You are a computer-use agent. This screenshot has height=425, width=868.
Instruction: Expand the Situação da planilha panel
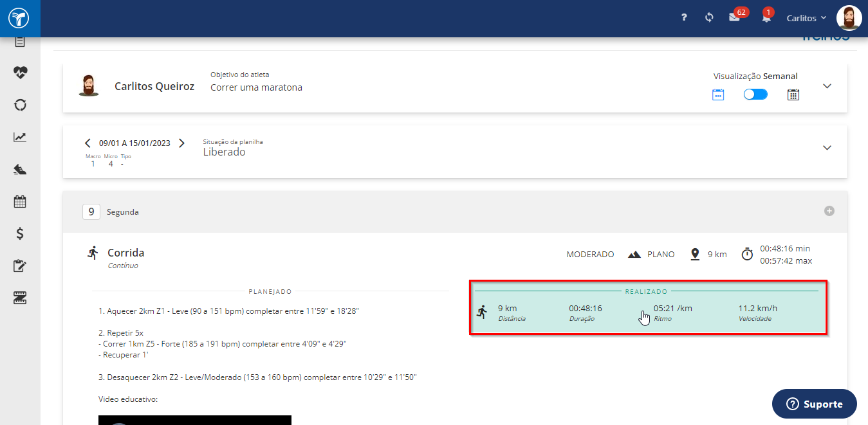coord(827,148)
